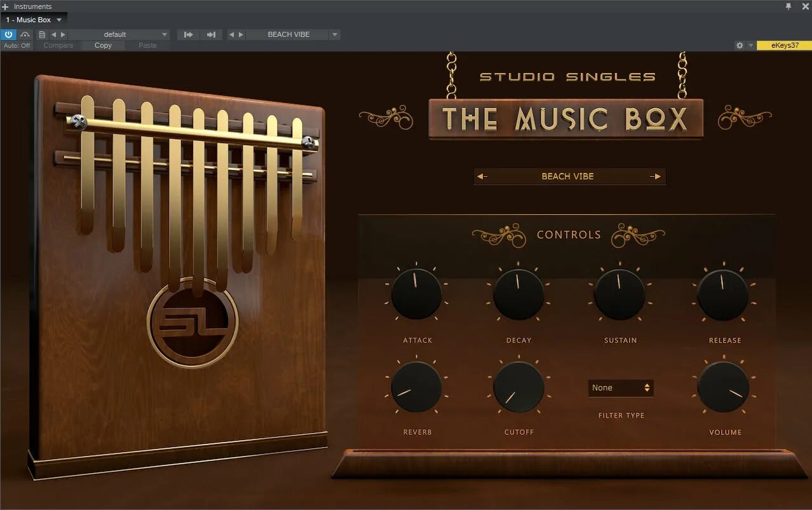Power off the Music Box plugin
The image size is (812, 510).
[x=8, y=34]
